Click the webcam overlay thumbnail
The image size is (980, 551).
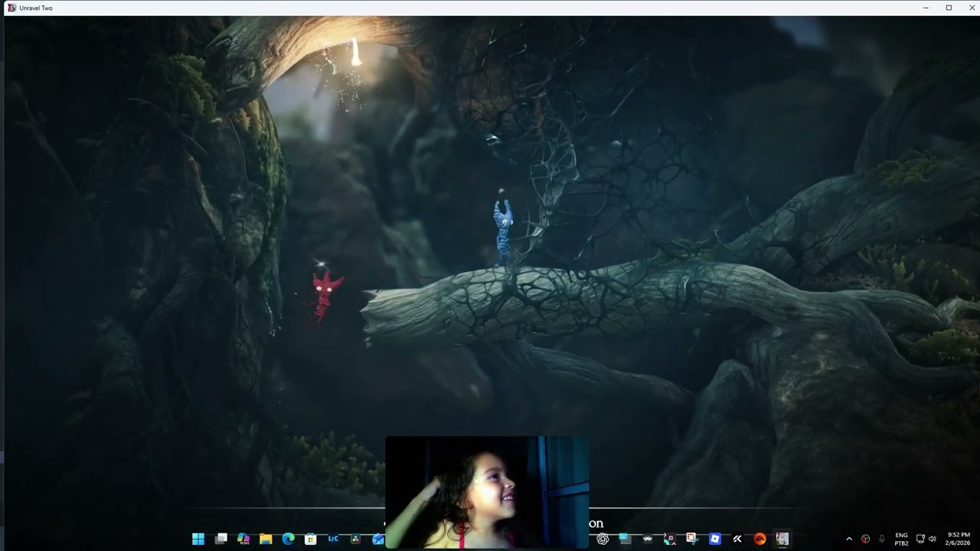487,491
